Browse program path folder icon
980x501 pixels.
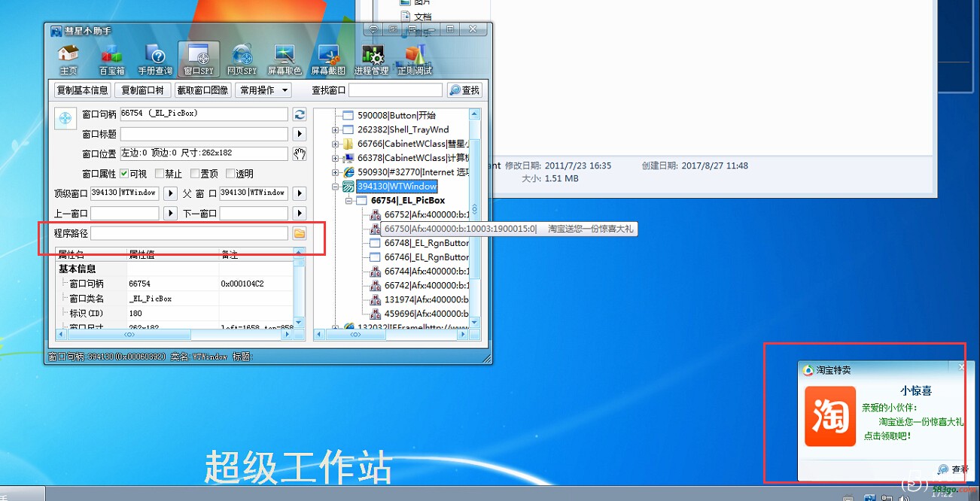pyautogui.click(x=300, y=234)
